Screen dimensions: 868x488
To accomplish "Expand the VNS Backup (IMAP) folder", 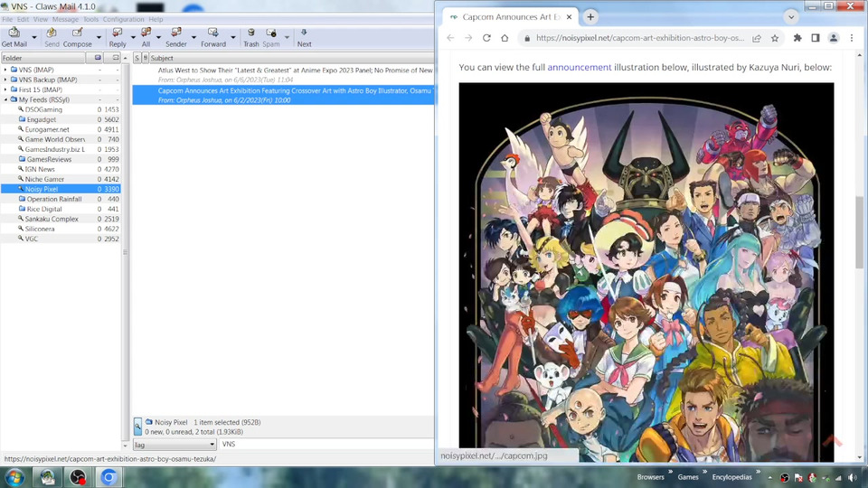I will [x=5, y=80].
